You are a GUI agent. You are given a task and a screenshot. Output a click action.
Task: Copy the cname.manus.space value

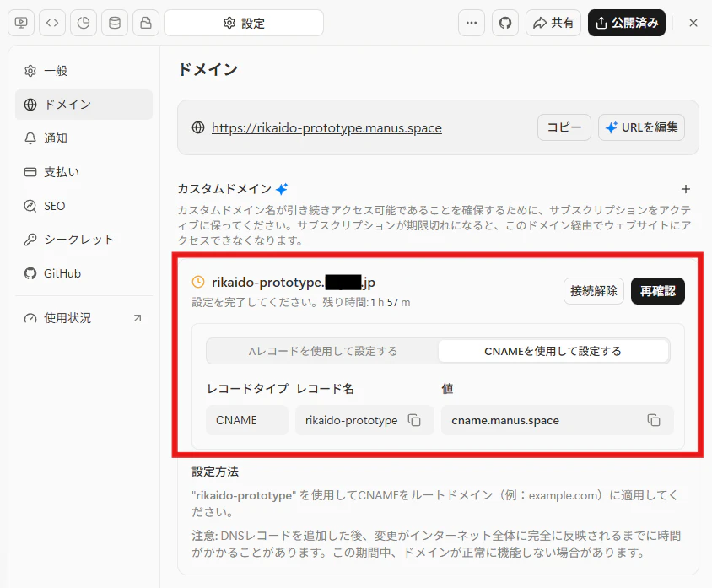(x=654, y=420)
